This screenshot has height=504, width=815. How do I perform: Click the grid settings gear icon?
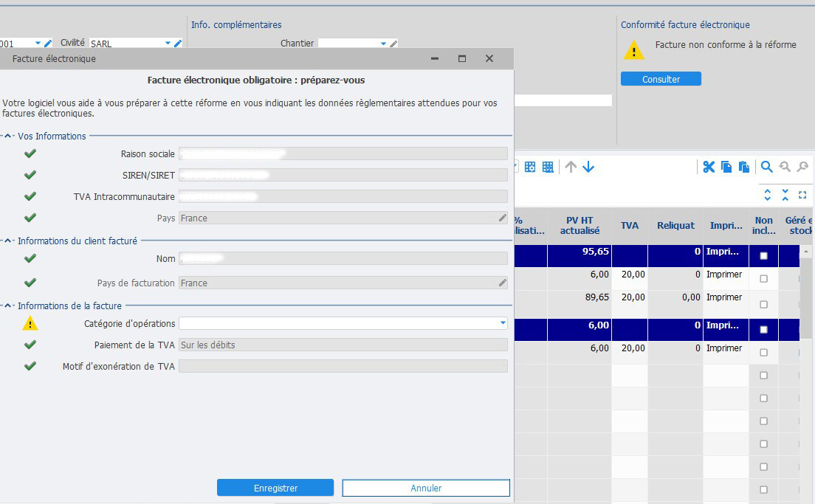[530, 167]
